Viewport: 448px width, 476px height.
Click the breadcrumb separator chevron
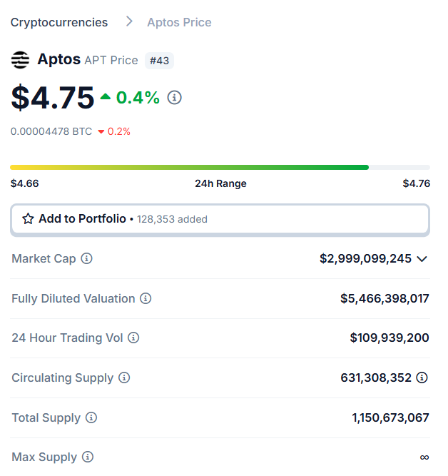click(129, 21)
